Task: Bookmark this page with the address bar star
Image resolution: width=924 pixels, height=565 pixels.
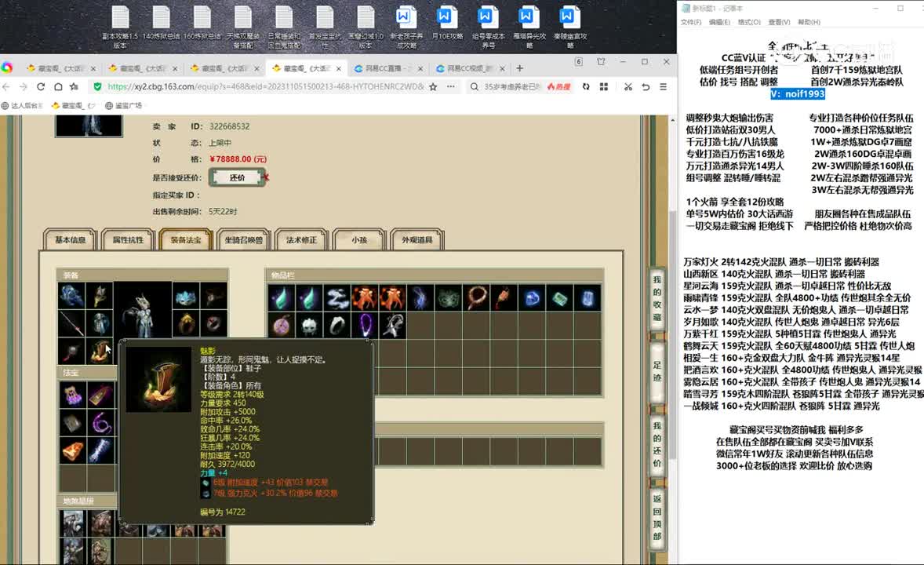Action: tap(433, 86)
